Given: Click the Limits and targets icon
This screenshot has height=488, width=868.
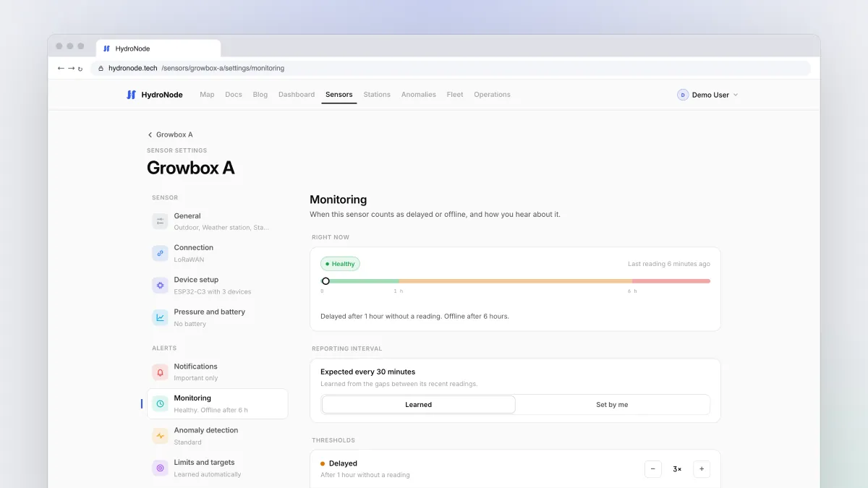Looking at the screenshot, I should point(160,468).
